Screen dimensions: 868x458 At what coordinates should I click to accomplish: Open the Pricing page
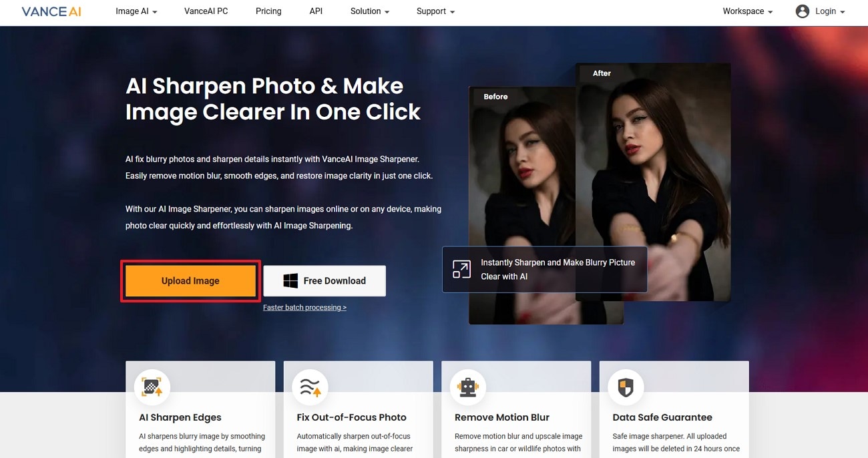coord(268,11)
